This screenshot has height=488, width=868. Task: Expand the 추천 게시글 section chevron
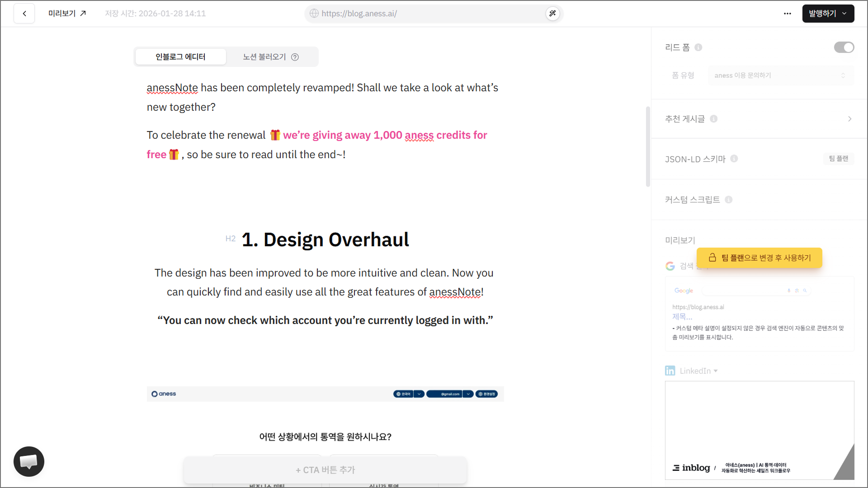click(x=849, y=119)
